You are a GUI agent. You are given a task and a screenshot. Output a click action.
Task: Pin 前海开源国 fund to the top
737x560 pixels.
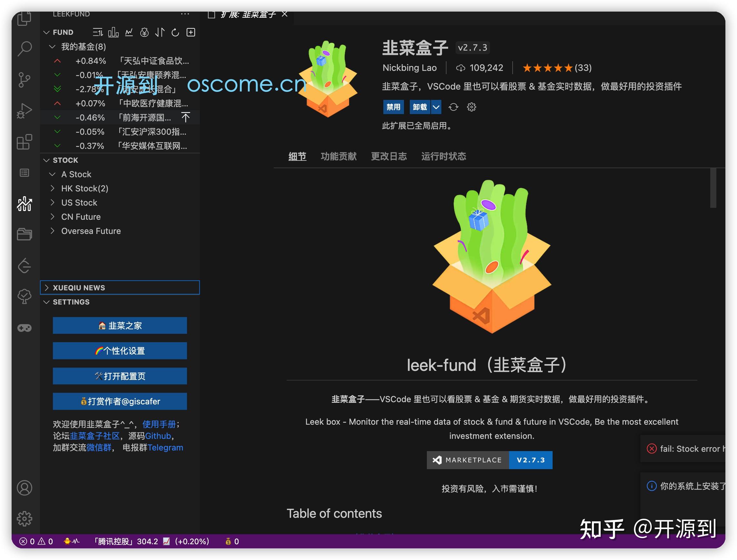(x=185, y=117)
